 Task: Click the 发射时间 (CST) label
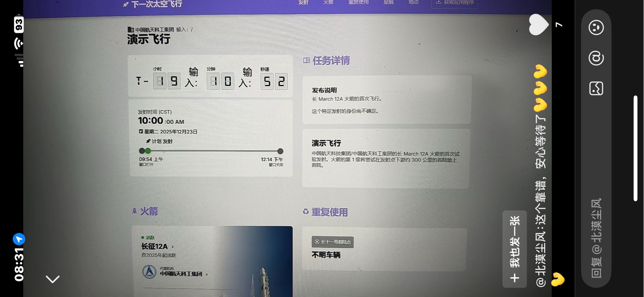[x=155, y=112]
